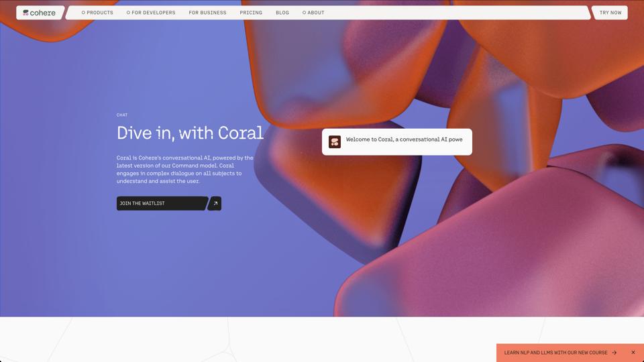Click the 'Dive in, with Coral' heading

coord(190,133)
